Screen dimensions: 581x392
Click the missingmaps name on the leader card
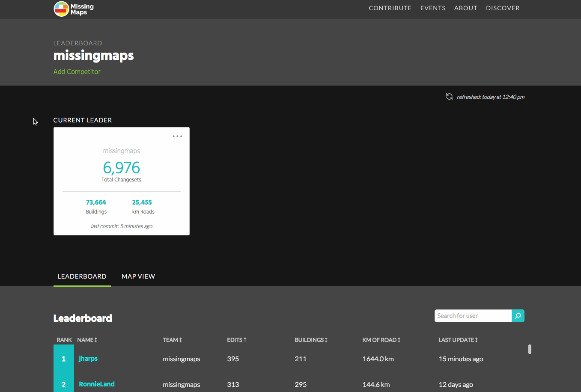[x=122, y=151]
